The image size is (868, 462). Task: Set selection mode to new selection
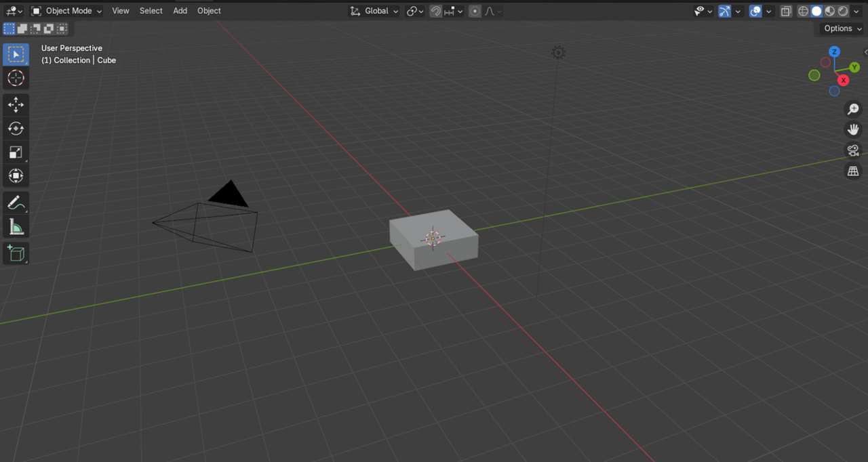click(9, 28)
